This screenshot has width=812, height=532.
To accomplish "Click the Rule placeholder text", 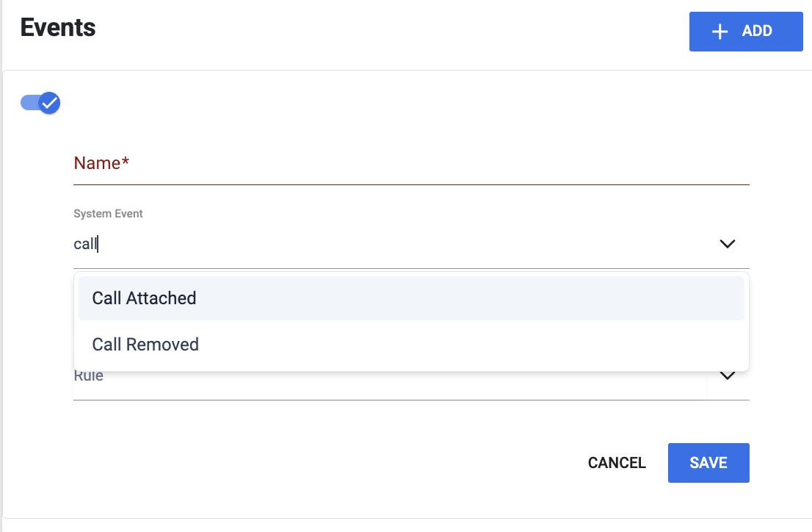I will click(x=89, y=375).
